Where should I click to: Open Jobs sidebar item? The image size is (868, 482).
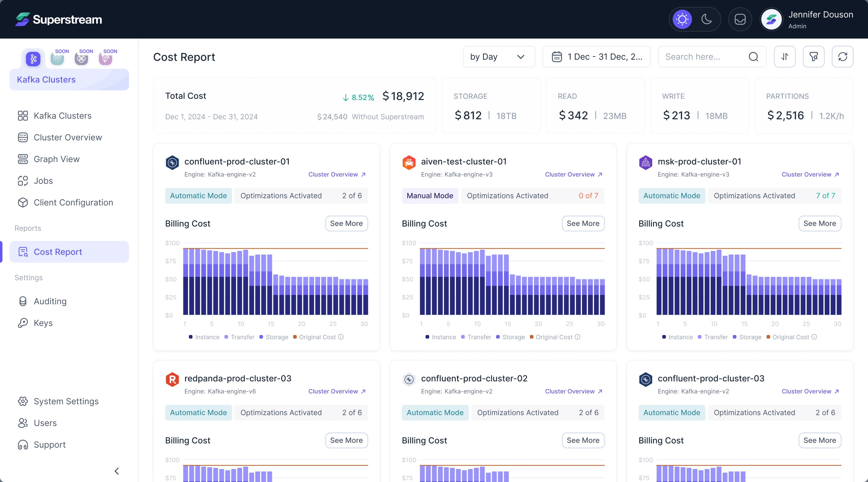coord(69,181)
